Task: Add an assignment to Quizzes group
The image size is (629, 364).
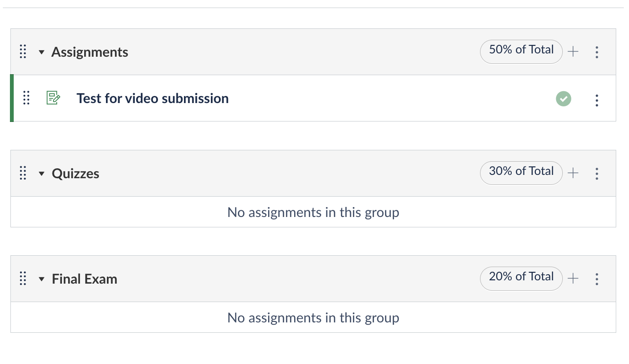Action: [x=573, y=173]
